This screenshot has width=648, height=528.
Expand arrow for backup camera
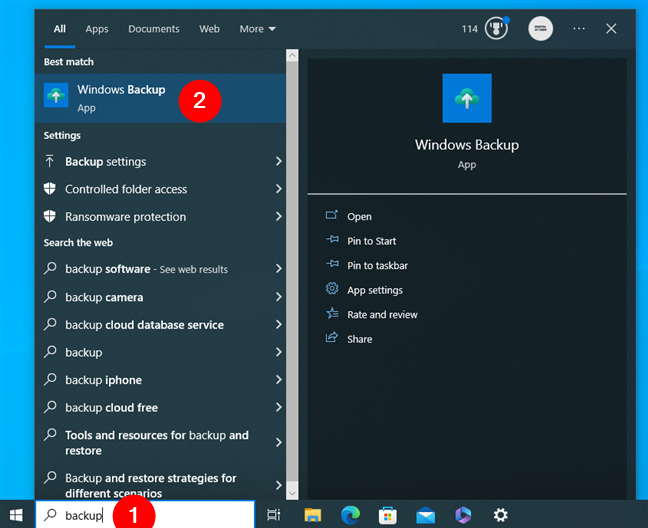(279, 297)
